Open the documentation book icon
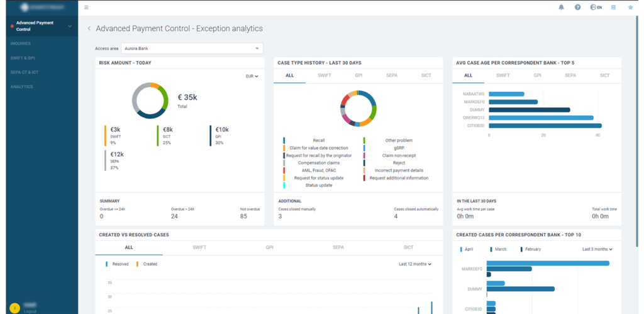Viewport: 644px width, 314px height. [x=613, y=8]
